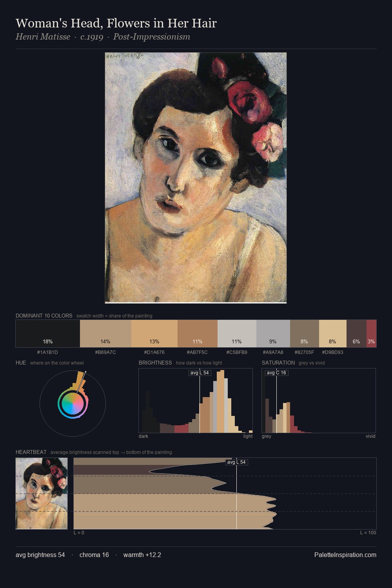Click the 'BRIGHTNESS' section heading
The image size is (392, 588).
point(155,363)
